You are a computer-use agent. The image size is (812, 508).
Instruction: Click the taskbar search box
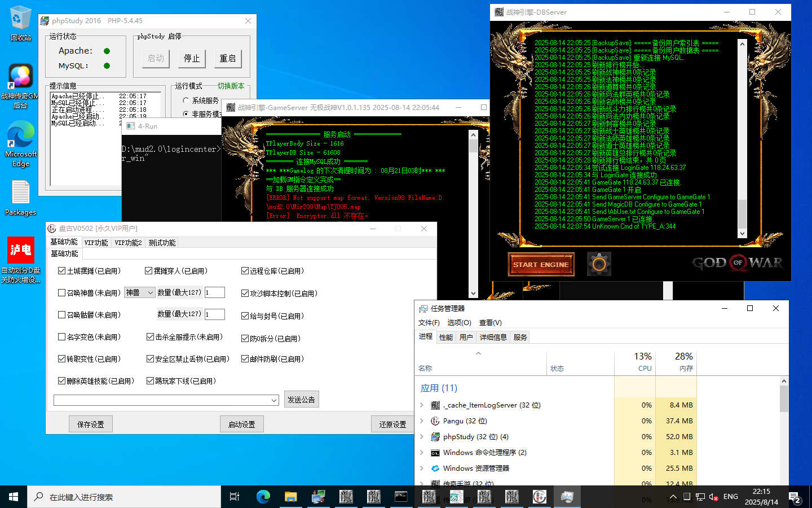click(x=124, y=497)
